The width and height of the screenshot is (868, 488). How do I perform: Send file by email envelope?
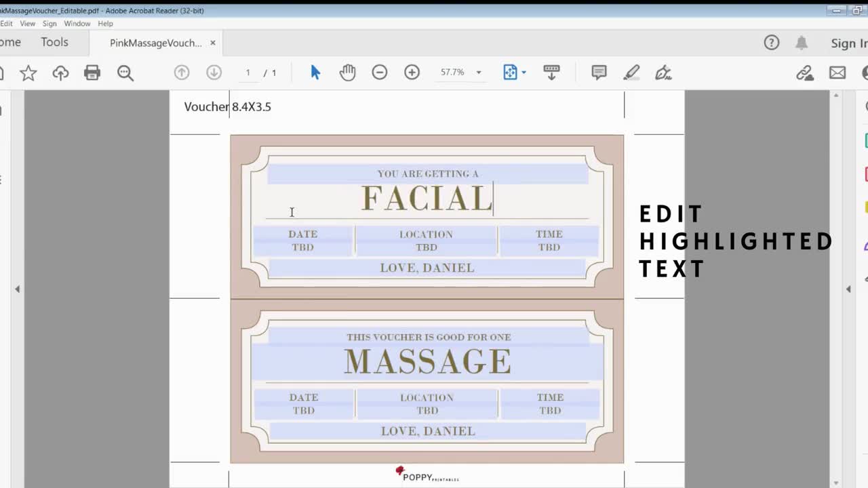coord(837,73)
